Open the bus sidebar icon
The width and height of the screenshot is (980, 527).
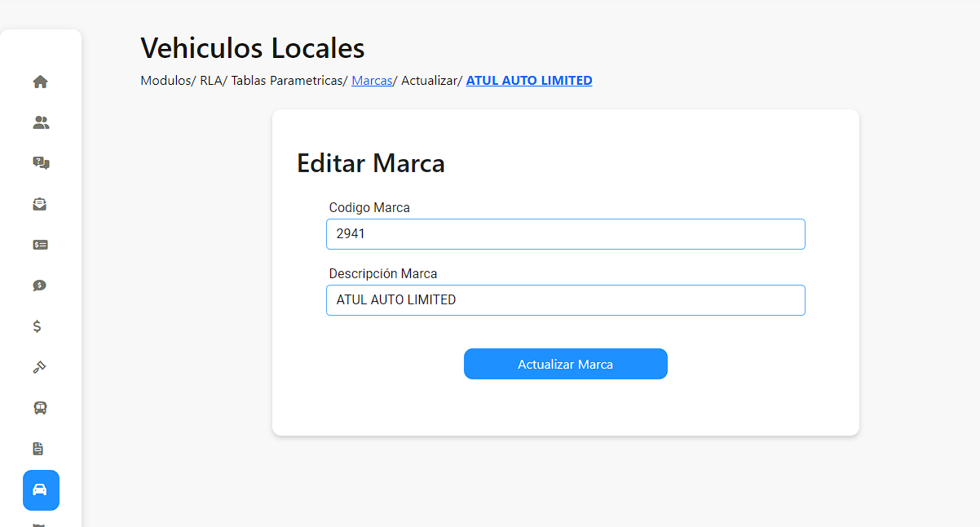point(40,408)
